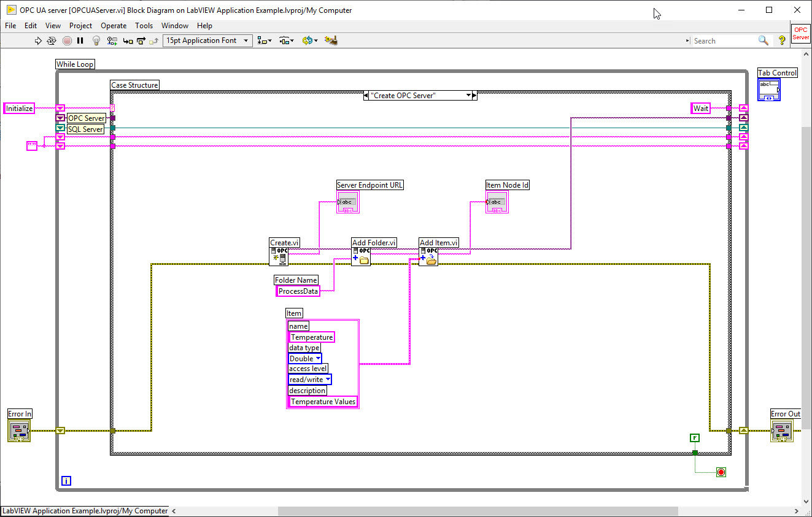This screenshot has height=517, width=812.
Task: Open the Double data type dropdown in Item cluster
Action: click(319, 358)
